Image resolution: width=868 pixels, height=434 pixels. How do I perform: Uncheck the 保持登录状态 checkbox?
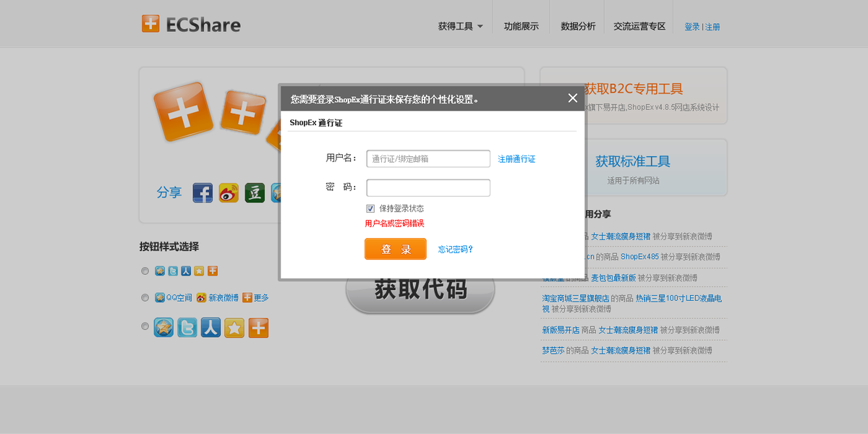coord(370,208)
